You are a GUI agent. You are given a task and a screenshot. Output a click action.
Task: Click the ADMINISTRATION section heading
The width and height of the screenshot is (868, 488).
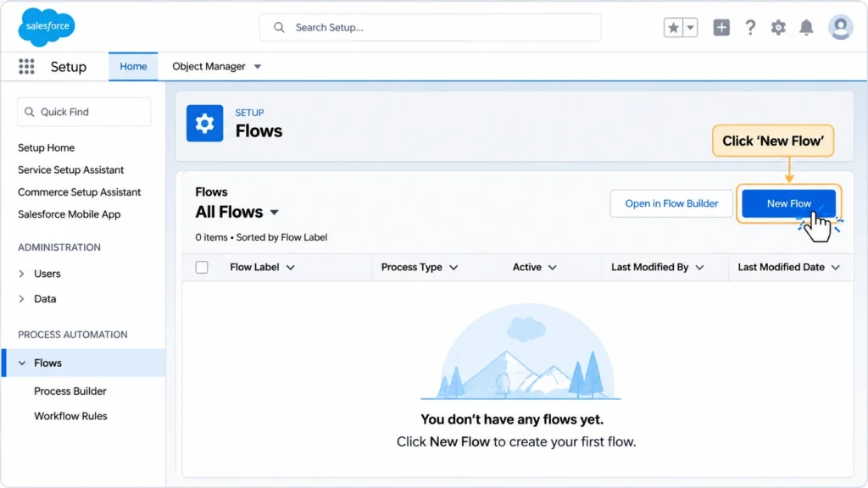[x=59, y=247]
